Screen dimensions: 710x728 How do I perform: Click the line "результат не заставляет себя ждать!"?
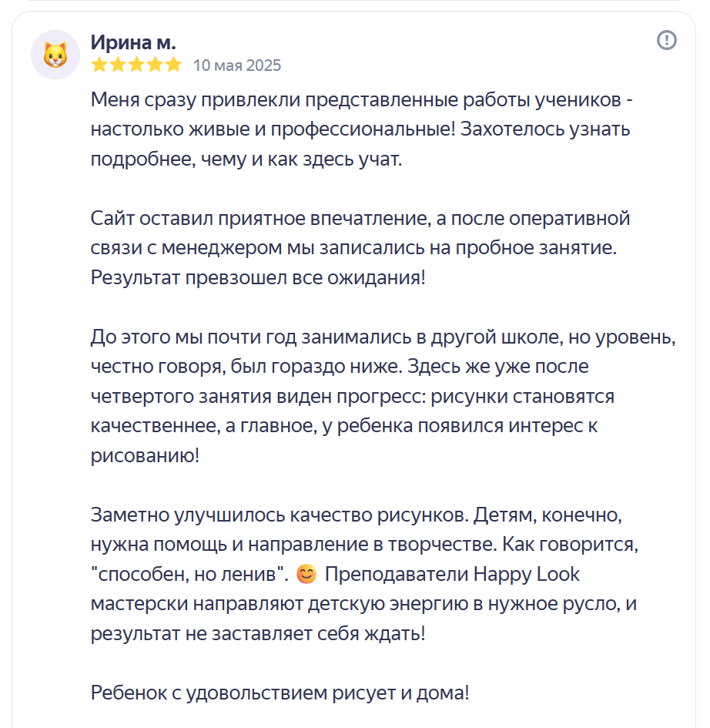click(257, 634)
